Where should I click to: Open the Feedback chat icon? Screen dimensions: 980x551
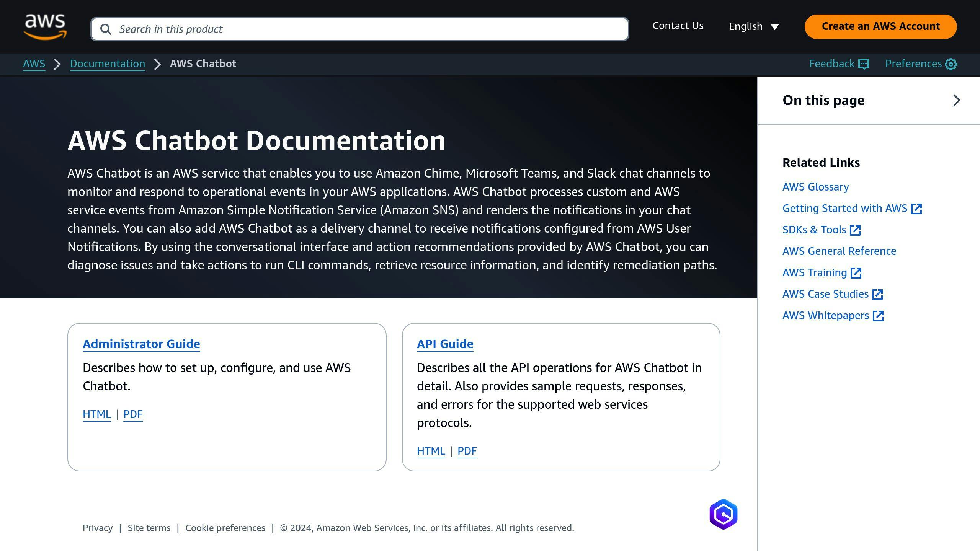click(x=864, y=64)
